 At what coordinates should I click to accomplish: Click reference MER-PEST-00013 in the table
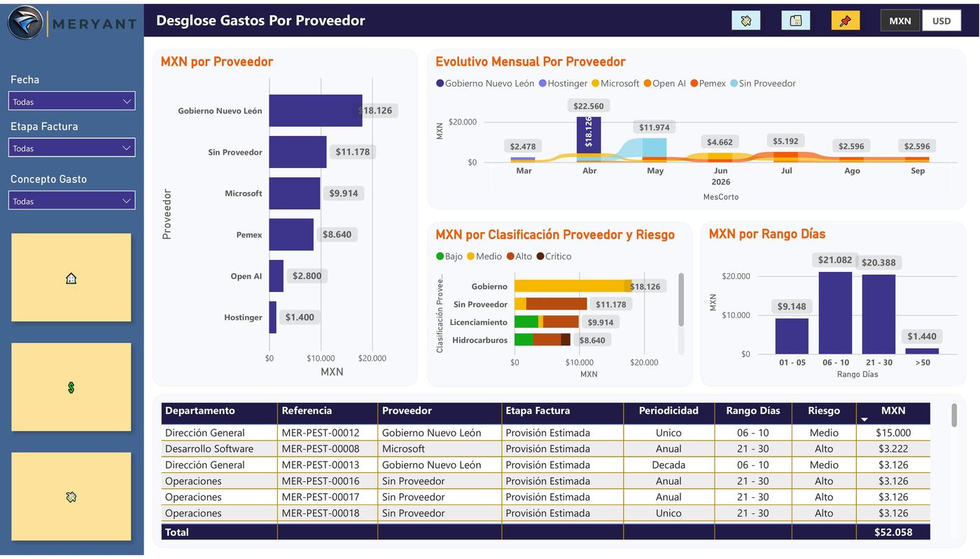[321, 465]
